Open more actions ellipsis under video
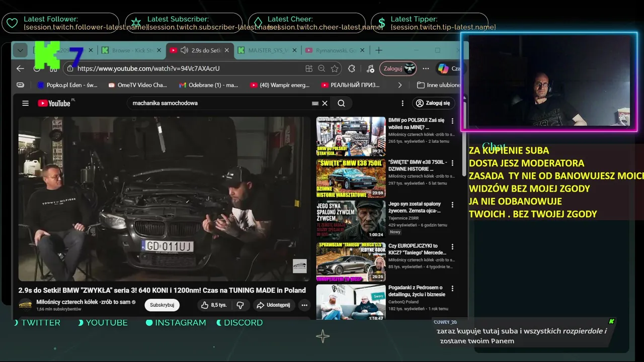Screen dimensions: 644x362 point(304,305)
